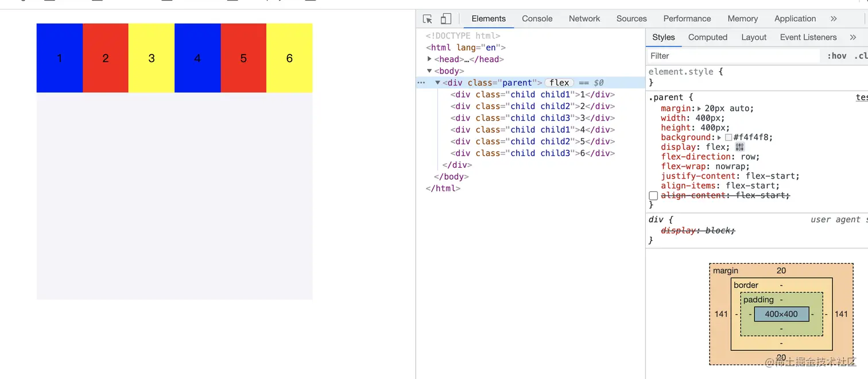Collapse the parent div node

[x=437, y=83]
